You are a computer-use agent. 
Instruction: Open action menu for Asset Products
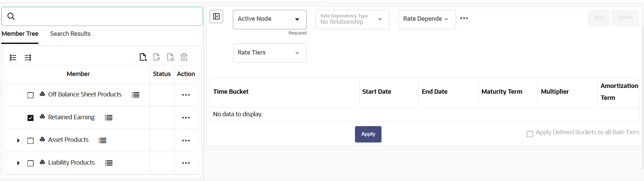click(186, 140)
